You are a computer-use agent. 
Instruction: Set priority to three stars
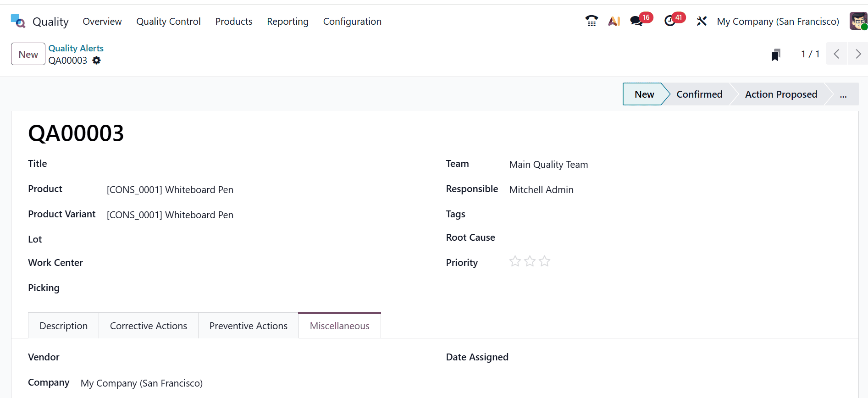coord(544,261)
